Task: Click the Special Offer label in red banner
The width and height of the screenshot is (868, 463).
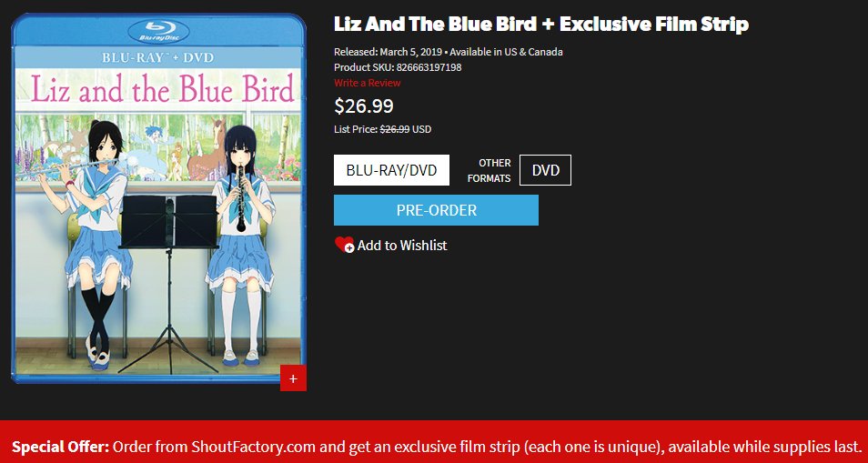Action: [x=61, y=447]
